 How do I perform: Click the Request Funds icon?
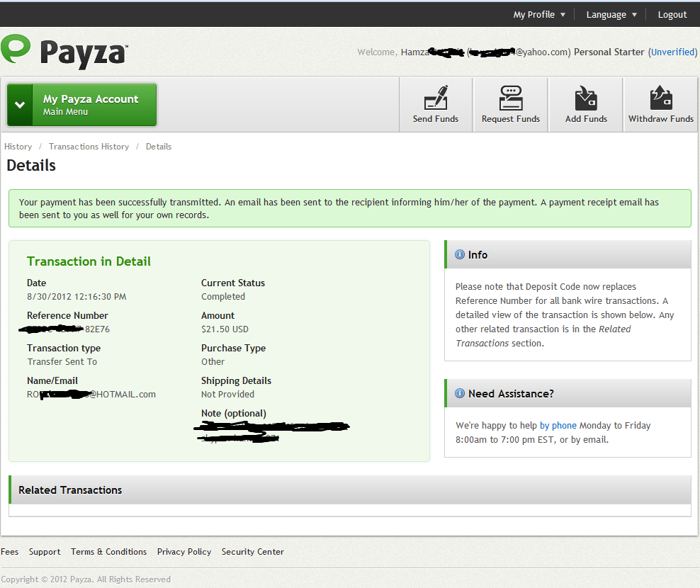[511, 98]
